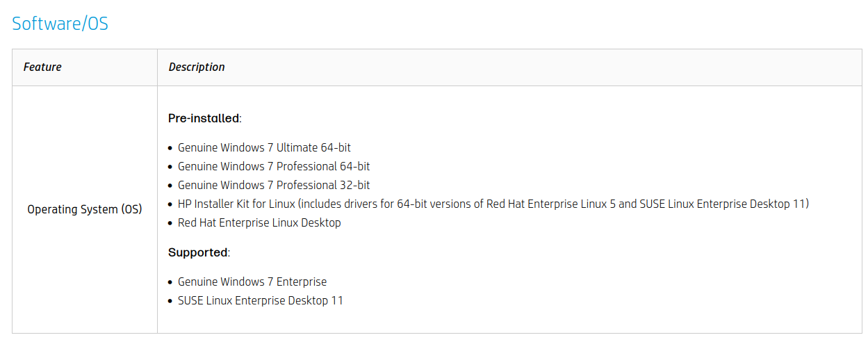Click SUSE Linux Enterprise Desktop 11 supported entry
This screenshot has height=342, width=868.
tap(261, 300)
